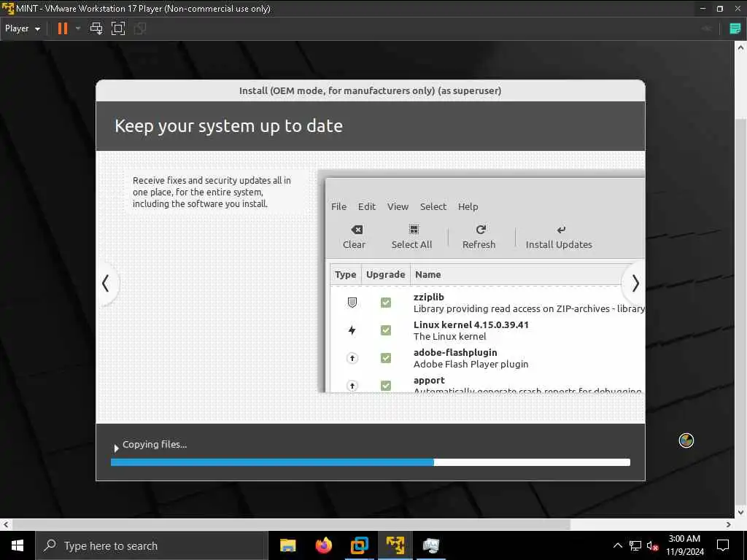Sort updates by Type column
747x560 pixels.
pyautogui.click(x=345, y=274)
